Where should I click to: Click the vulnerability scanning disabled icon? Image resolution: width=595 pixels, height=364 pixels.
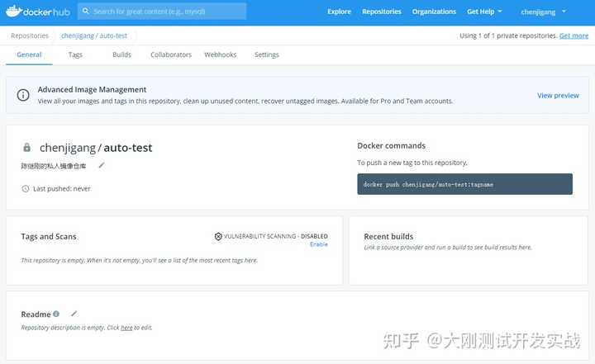click(x=218, y=236)
